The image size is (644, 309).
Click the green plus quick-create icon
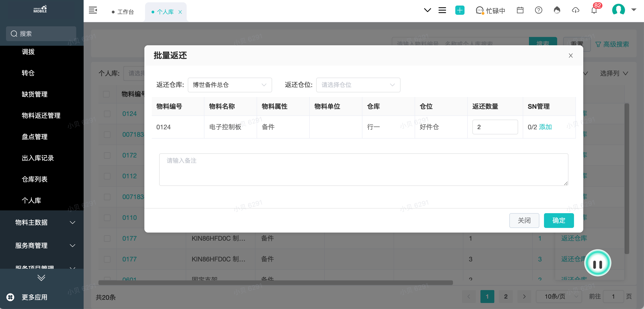click(459, 10)
